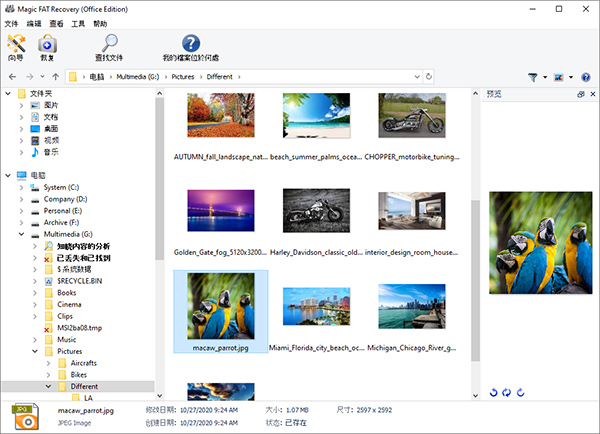Screen dimensions: 600x434
Task: Rotate preview counterclockwise
Action: (x=494, y=392)
